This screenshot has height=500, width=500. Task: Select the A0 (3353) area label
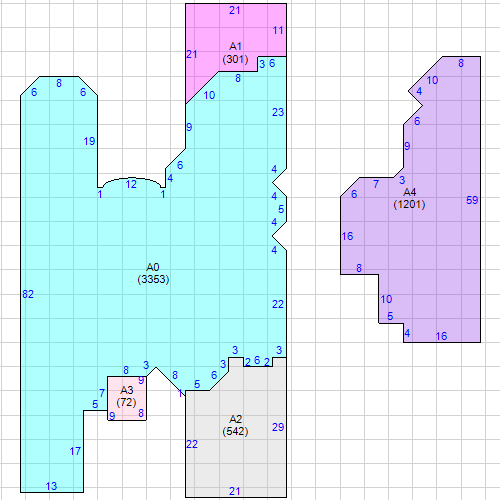pos(153,273)
